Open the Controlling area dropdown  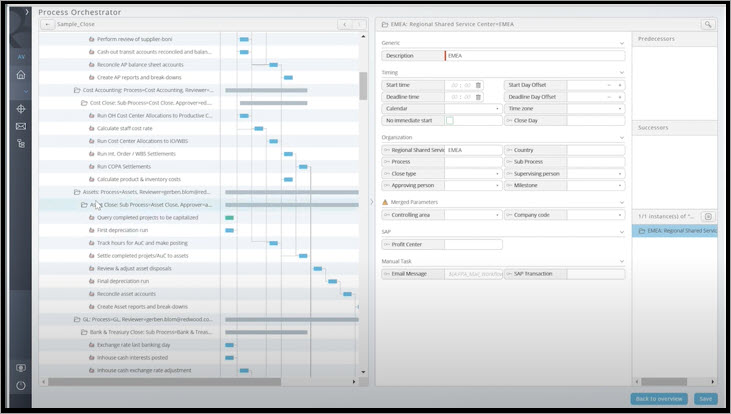(x=497, y=215)
